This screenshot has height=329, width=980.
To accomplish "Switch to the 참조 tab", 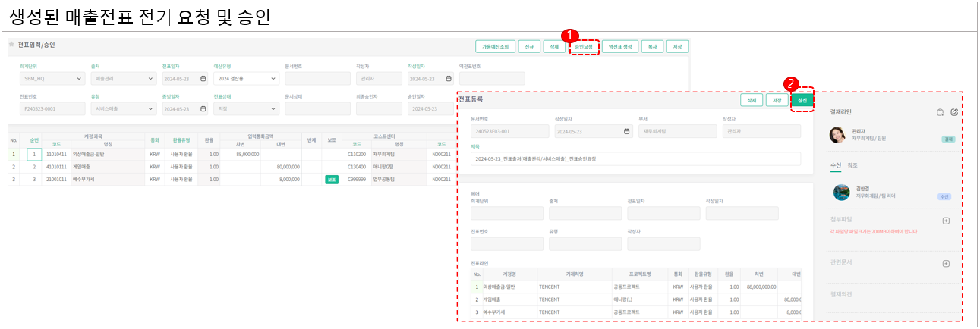I will coord(852,164).
